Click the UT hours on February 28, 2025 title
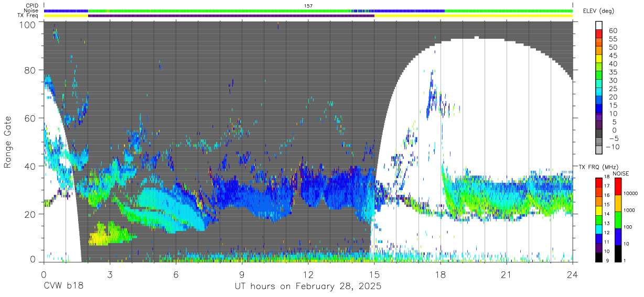Screen dimensions: 644x297 coord(308,287)
